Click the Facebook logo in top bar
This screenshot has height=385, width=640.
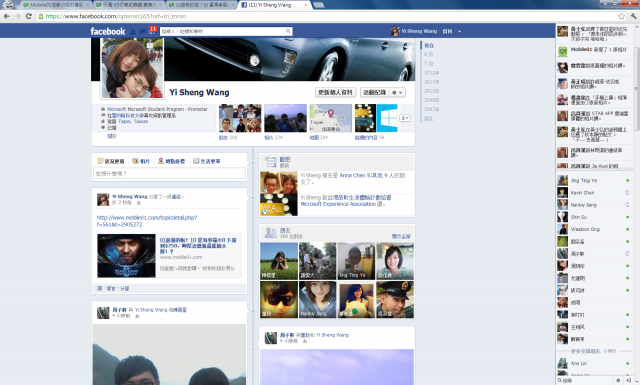point(108,31)
